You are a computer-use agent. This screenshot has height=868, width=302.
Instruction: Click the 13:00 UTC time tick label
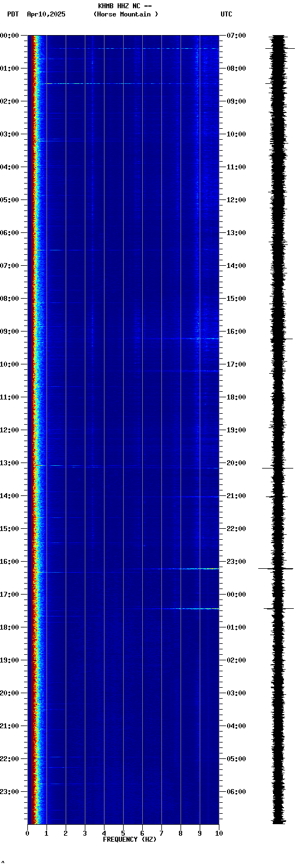coord(236,233)
